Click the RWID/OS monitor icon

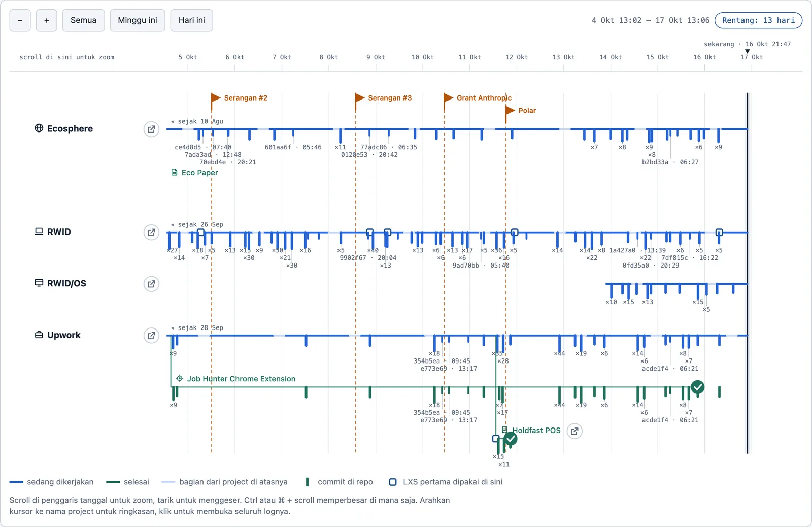[x=39, y=283]
